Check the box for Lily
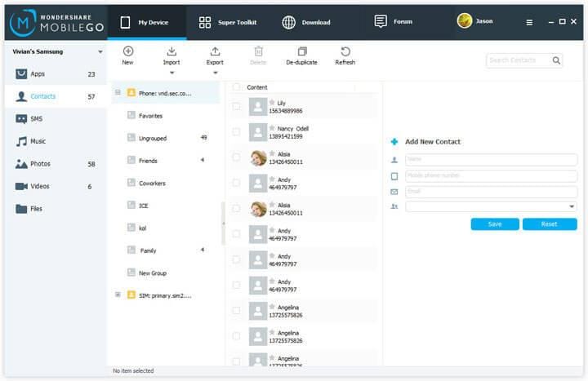This screenshot has height=381, width=588. (236, 106)
